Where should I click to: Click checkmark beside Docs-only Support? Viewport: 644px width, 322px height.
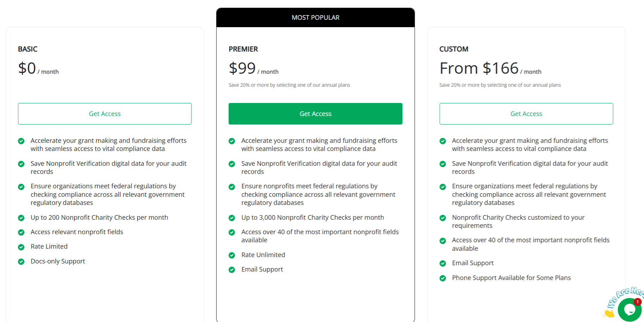click(x=21, y=261)
